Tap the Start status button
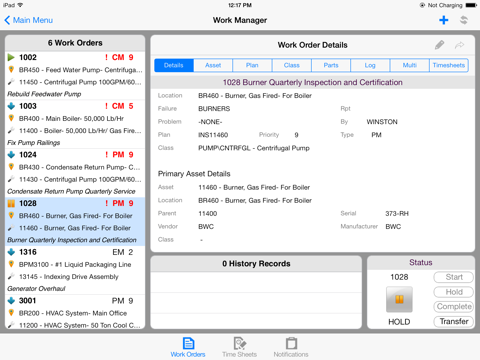Viewport: 480px width, 360px height. pos(454,277)
